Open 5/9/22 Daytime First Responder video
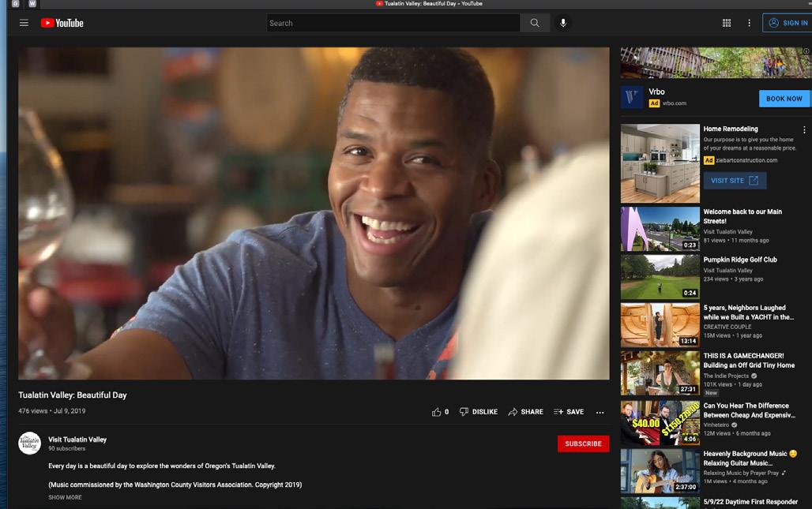Image resolution: width=812 pixels, height=509 pixels. tap(750, 502)
